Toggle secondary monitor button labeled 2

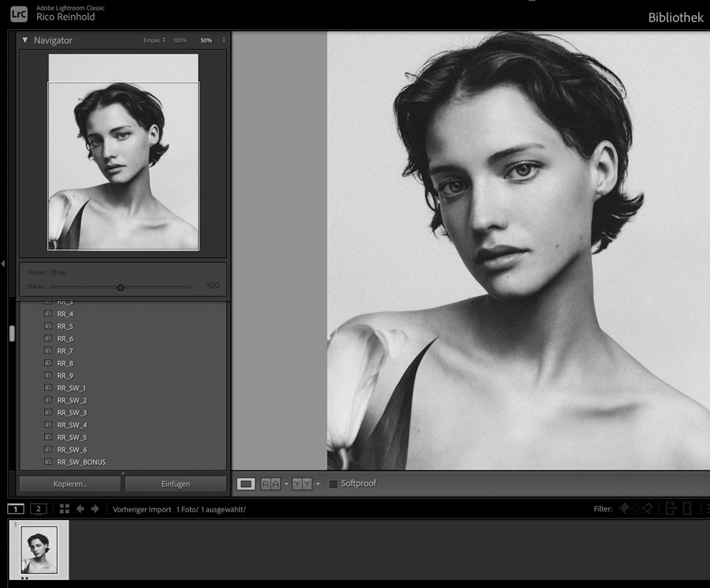click(36, 509)
